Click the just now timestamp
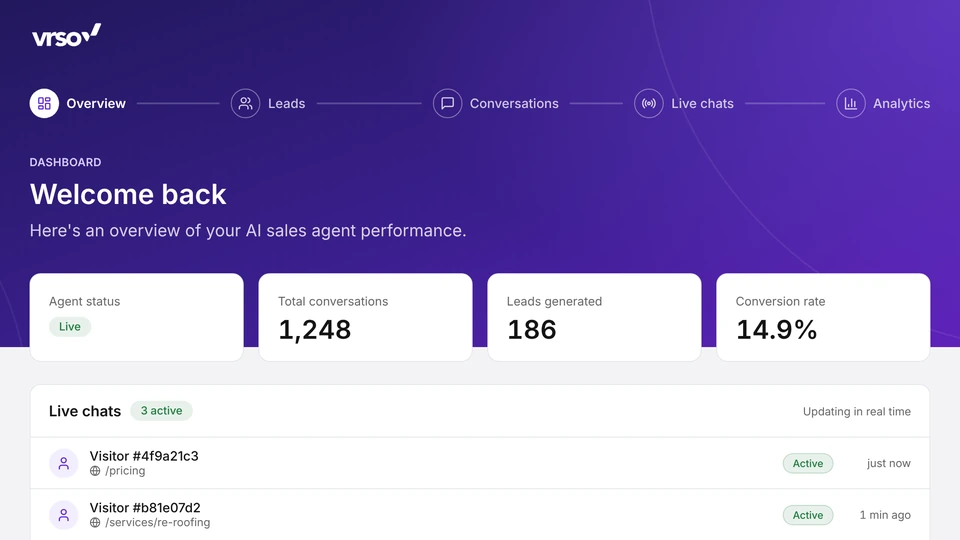Screen dimensions: 960x540 (888, 463)
